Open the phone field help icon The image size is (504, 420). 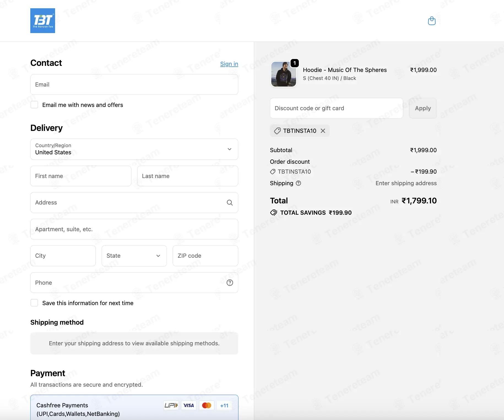pos(230,283)
